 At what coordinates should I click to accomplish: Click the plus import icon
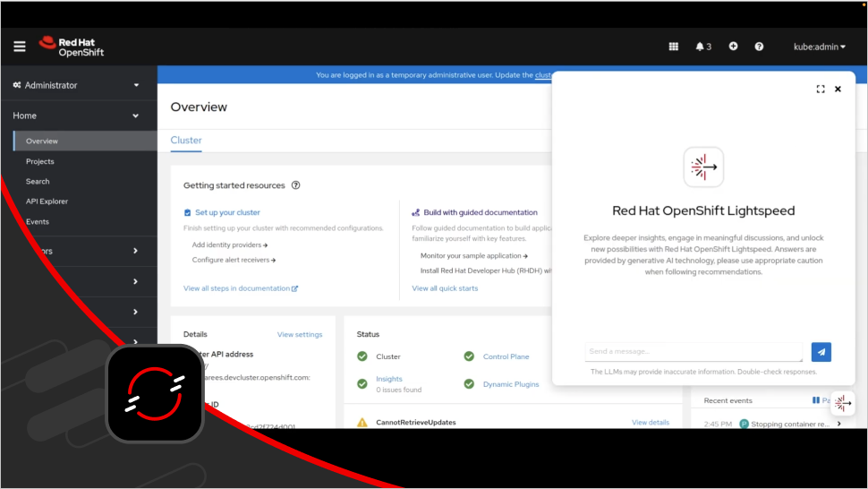[x=733, y=47]
